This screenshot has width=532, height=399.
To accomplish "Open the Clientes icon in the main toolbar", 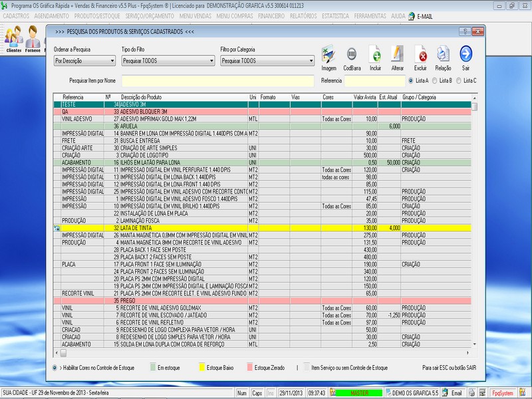I will point(14,37).
